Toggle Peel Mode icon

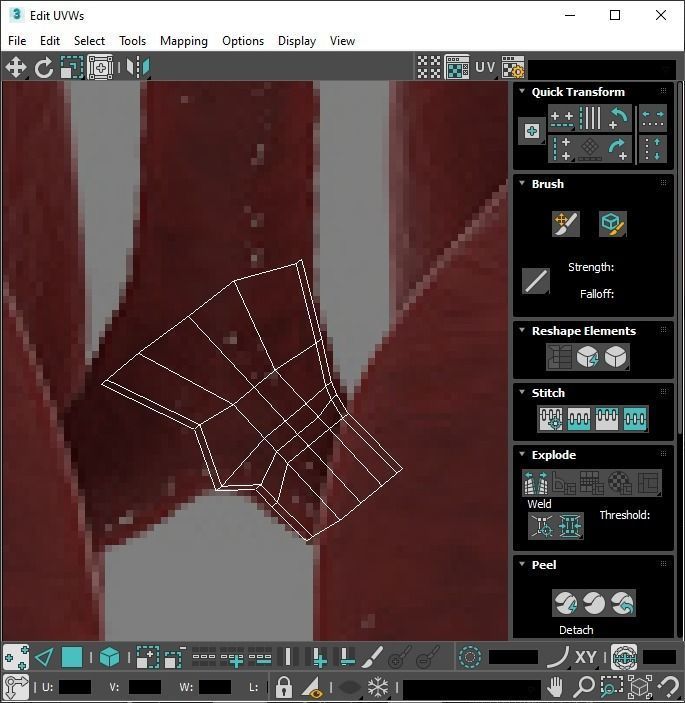coord(594,603)
